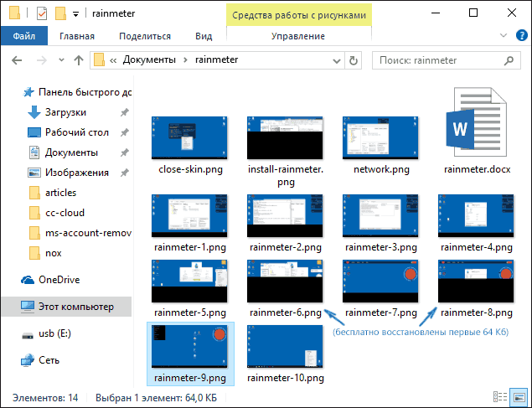Image resolution: width=532 pixels, height=408 pixels.
Task: Click the folder icon in address bar
Action: pyautogui.click(x=99, y=60)
